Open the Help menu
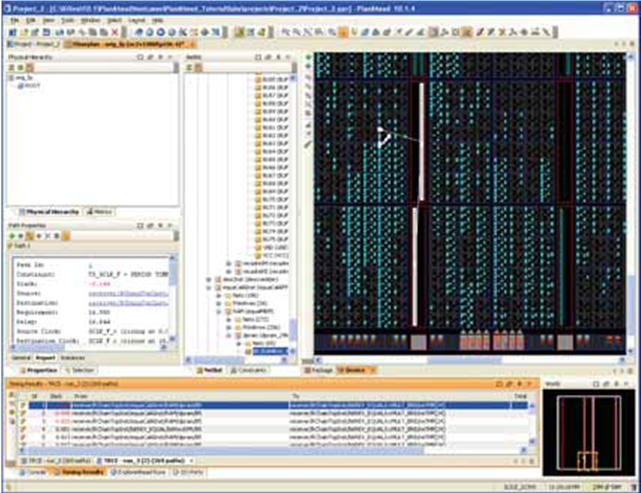Viewport: 641px width, 493px height. (x=158, y=20)
